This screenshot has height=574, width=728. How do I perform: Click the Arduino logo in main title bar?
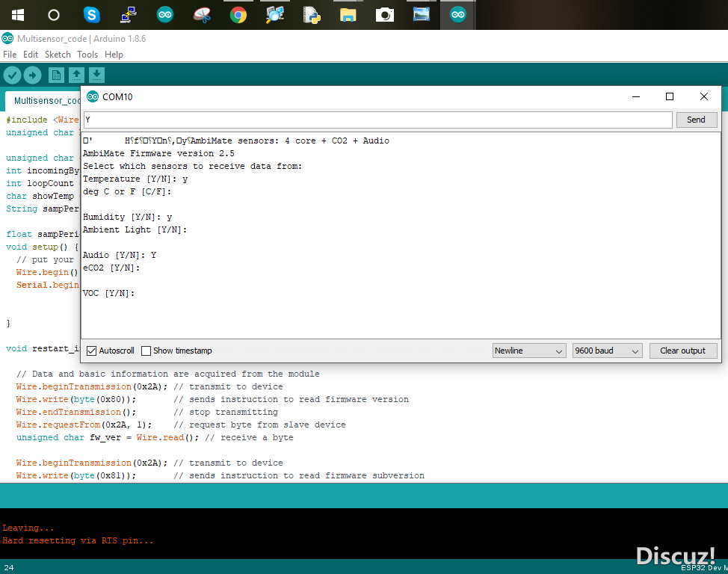point(7,39)
